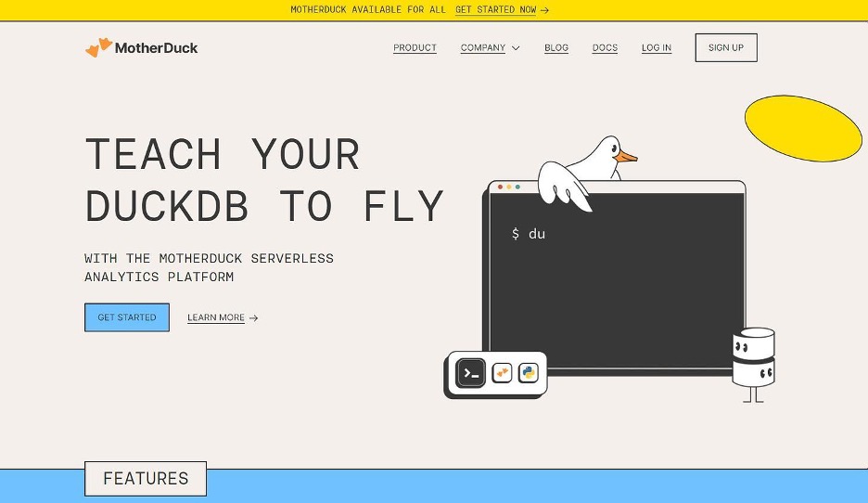Go to the Blog
Viewport: 868px width, 503px height.
click(556, 47)
